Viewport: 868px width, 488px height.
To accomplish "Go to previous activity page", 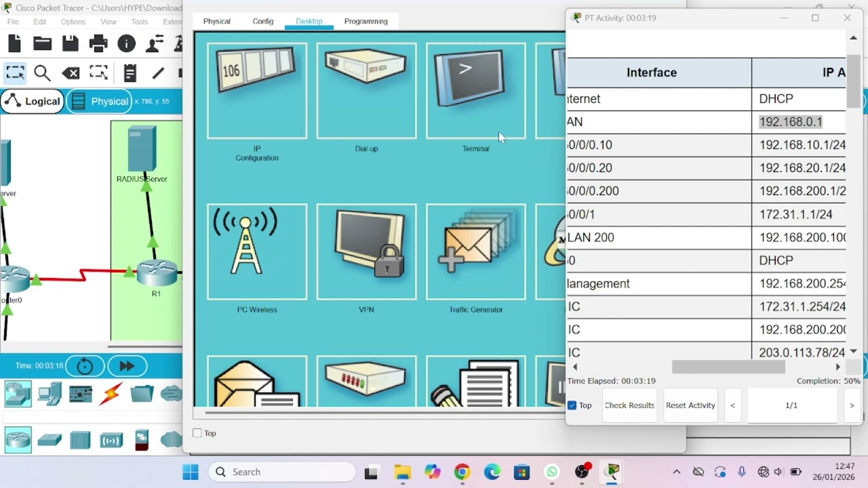I will pos(732,405).
